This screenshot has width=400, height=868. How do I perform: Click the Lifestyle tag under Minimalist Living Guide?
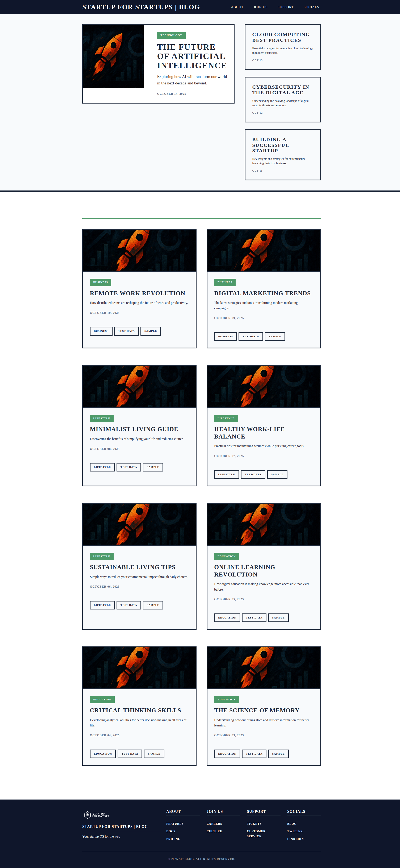[x=102, y=467]
